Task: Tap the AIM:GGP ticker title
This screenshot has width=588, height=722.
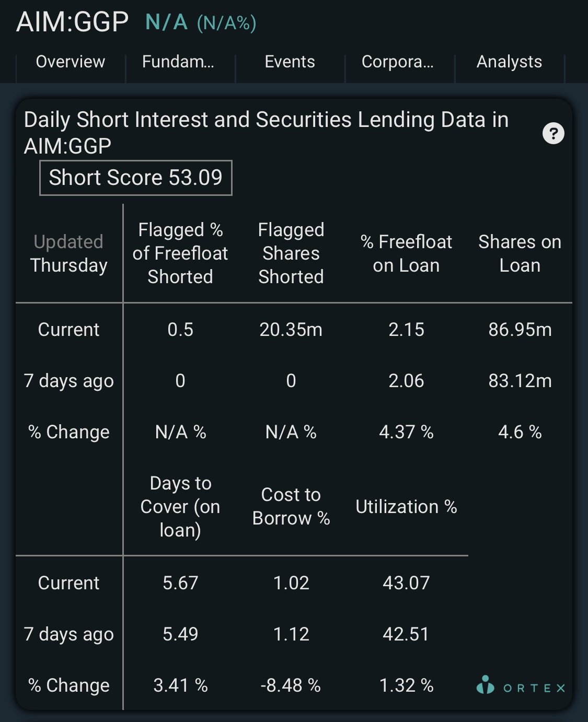Action: pyautogui.click(x=73, y=22)
